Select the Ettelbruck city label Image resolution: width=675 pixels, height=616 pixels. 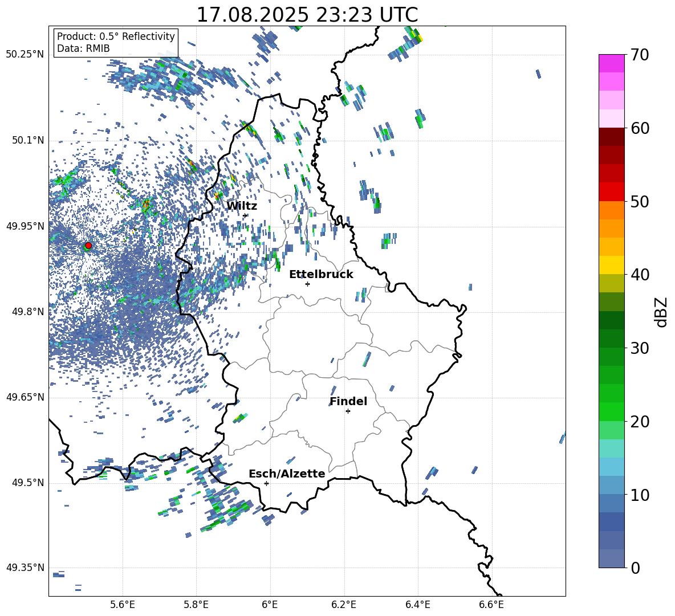tap(321, 275)
